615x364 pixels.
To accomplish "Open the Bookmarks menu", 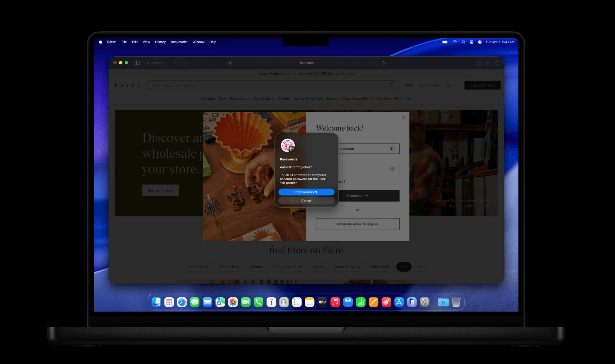I will coord(179,42).
